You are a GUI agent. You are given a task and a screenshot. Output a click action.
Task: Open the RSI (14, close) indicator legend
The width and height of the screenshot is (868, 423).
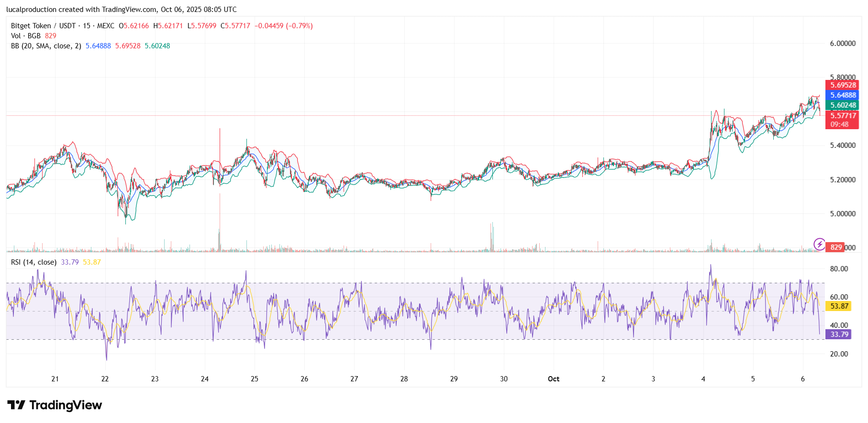tap(33, 262)
